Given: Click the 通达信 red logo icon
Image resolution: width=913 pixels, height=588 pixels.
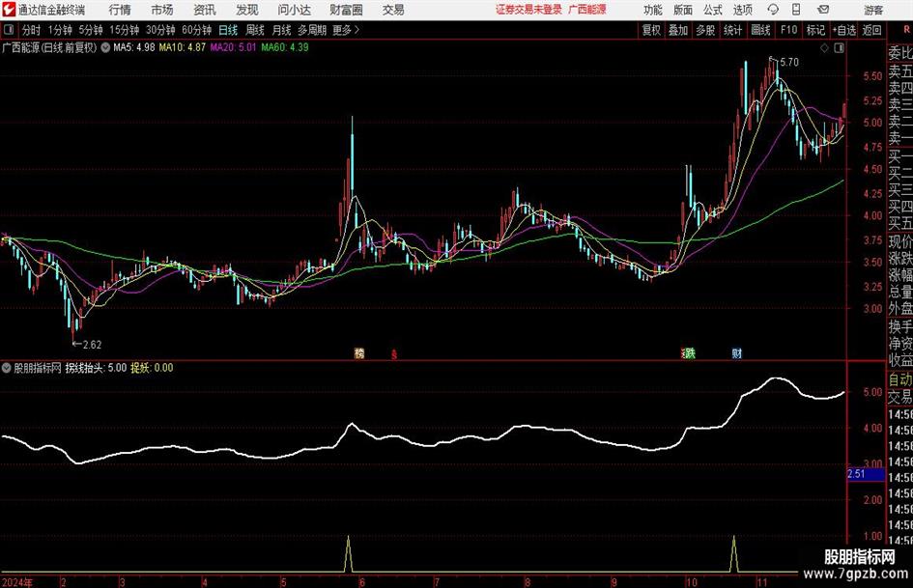Looking at the screenshot, I should pos(9,10).
